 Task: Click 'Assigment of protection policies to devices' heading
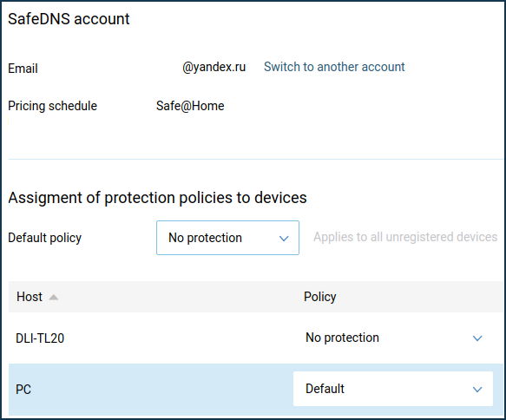coord(157,198)
